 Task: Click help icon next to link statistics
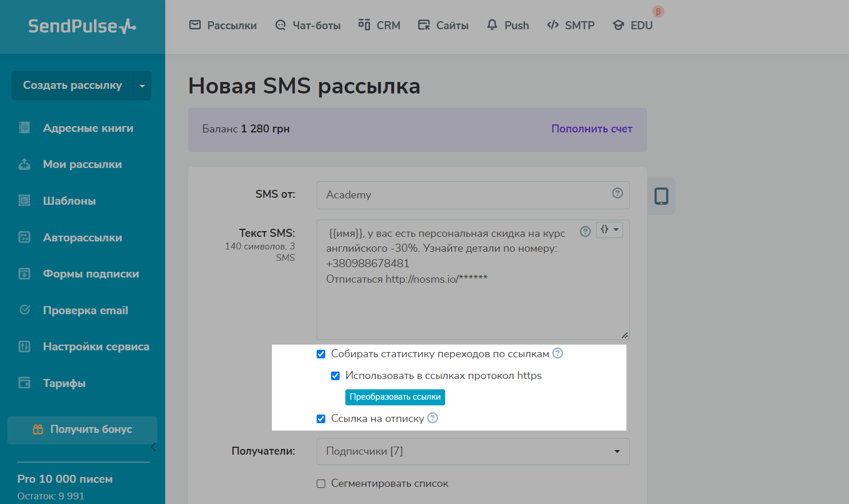click(558, 353)
